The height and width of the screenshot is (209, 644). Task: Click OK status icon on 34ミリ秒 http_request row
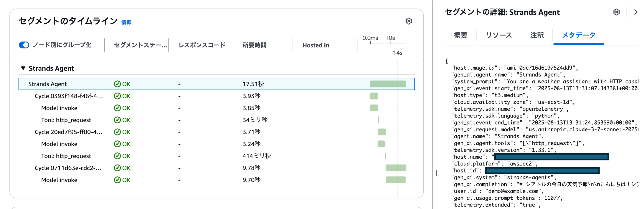pos(117,120)
